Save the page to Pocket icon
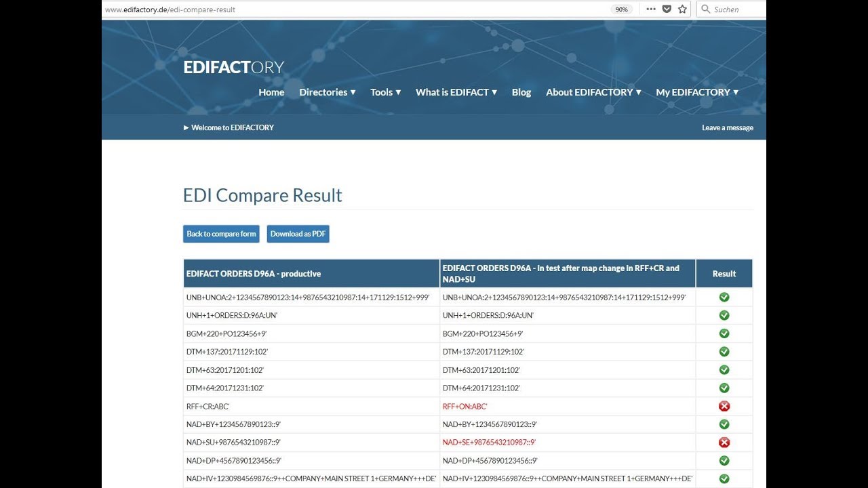868x488 pixels. [x=667, y=9]
